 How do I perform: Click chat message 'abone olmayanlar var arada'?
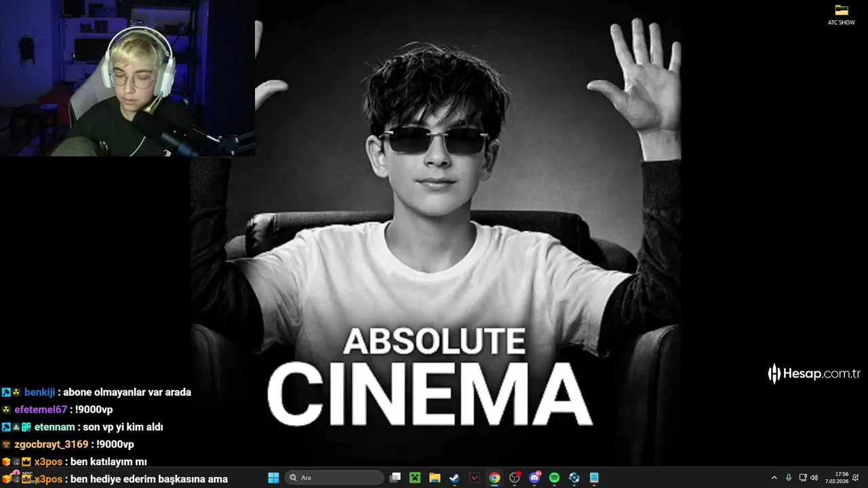(x=127, y=392)
